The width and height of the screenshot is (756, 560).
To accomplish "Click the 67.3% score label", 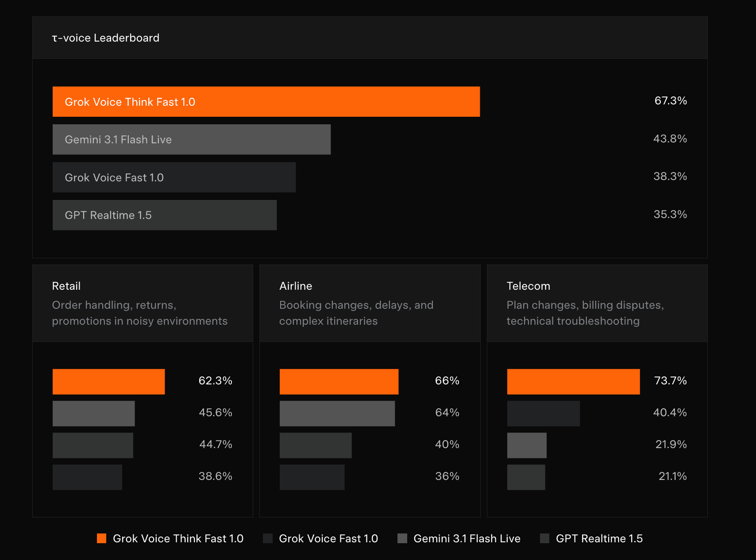I will click(x=671, y=101).
